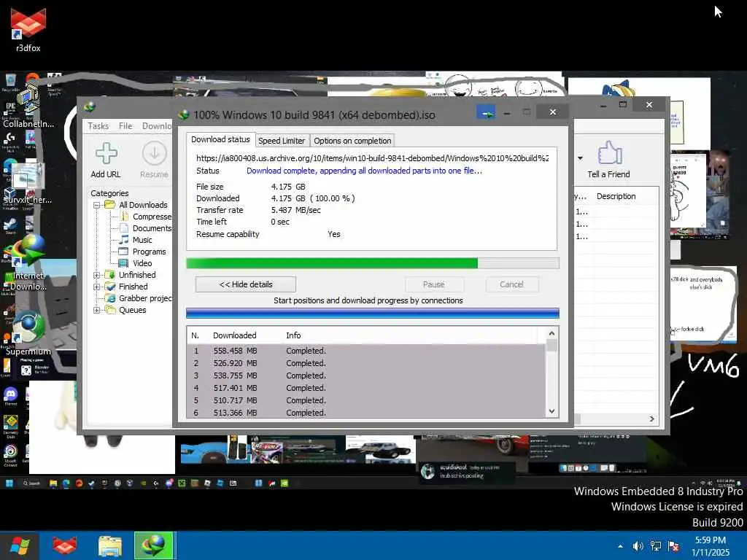Switch to Options on completion tab
This screenshot has height=560, width=747.
352,141
